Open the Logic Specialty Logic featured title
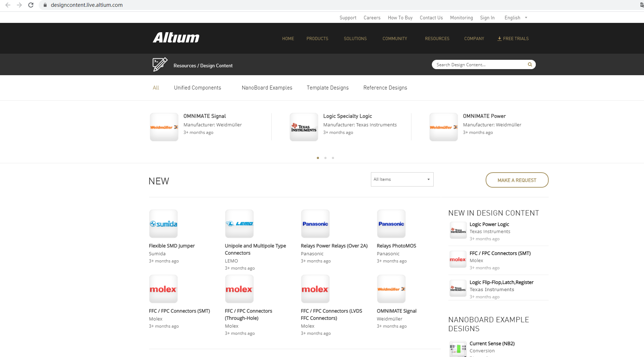This screenshot has width=644, height=357. click(348, 116)
